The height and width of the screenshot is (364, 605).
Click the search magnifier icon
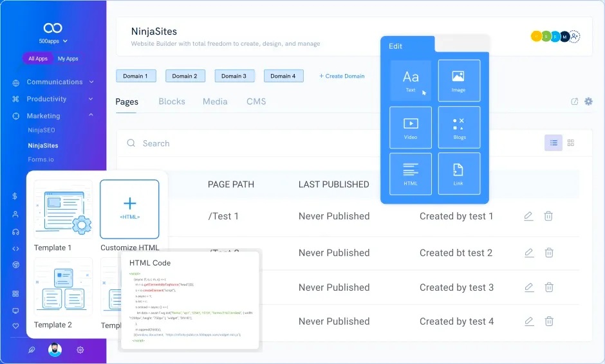click(131, 143)
